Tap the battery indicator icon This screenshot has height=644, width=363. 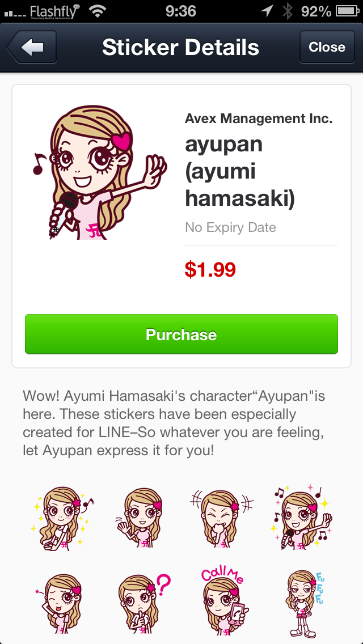click(348, 11)
